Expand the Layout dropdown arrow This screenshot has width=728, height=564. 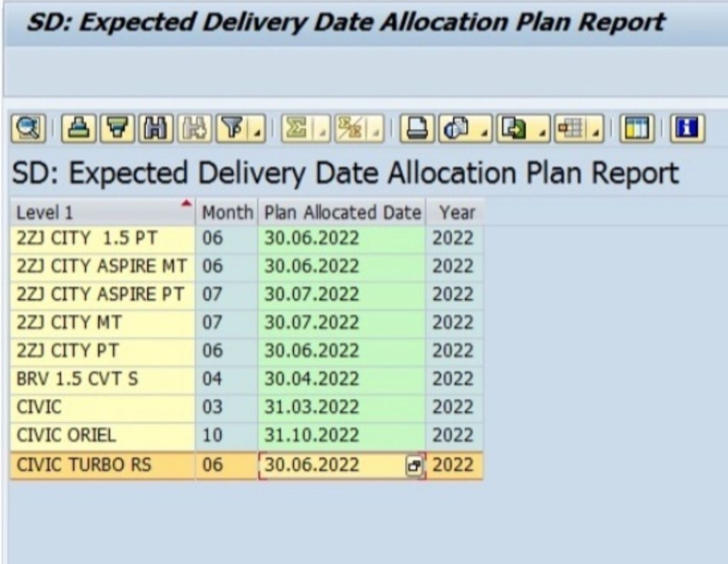(596, 129)
